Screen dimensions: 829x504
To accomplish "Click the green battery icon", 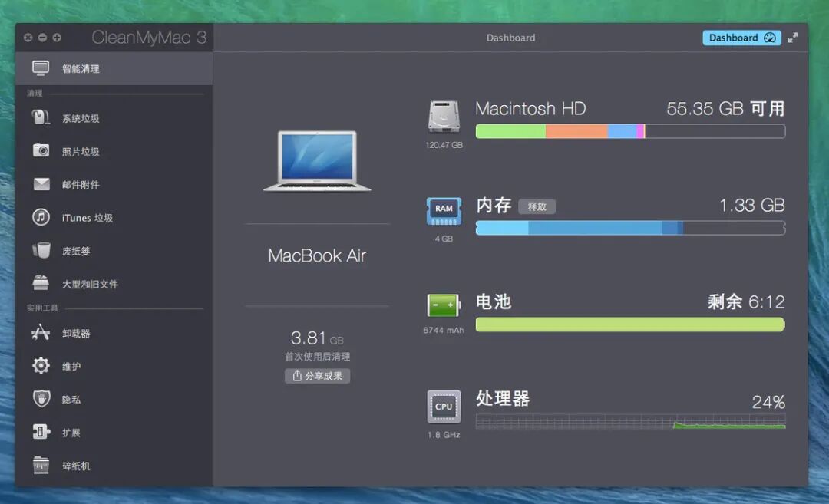I will [444, 305].
